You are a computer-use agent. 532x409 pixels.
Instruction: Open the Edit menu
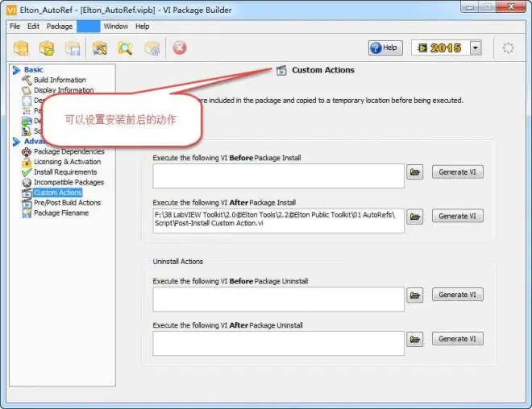tap(33, 26)
